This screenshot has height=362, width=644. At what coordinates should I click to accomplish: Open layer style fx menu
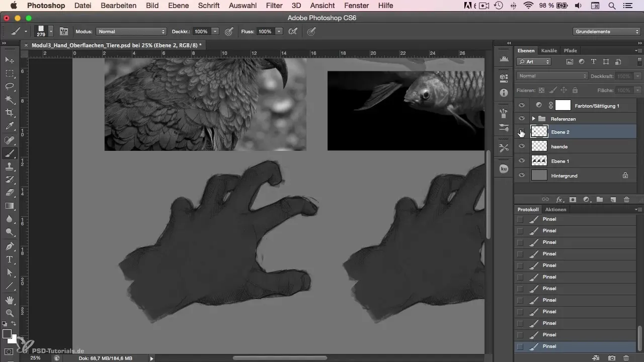click(x=559, y=200)
